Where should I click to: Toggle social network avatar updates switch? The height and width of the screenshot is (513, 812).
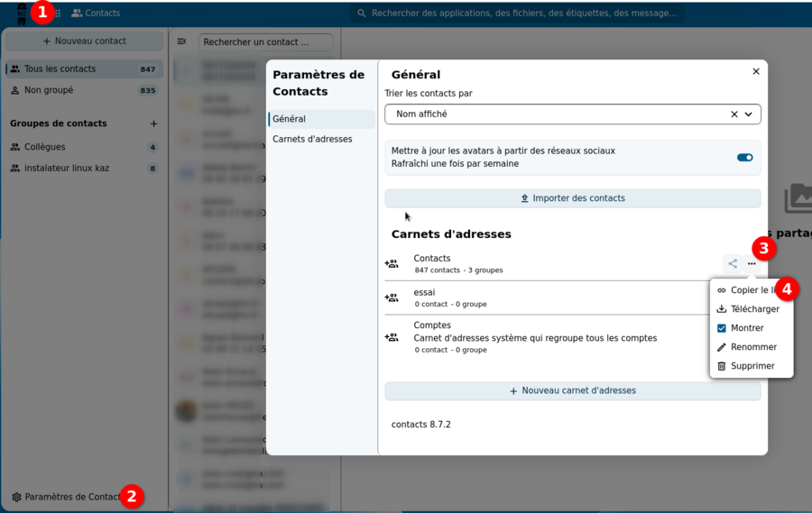click(x=744, y=158)
